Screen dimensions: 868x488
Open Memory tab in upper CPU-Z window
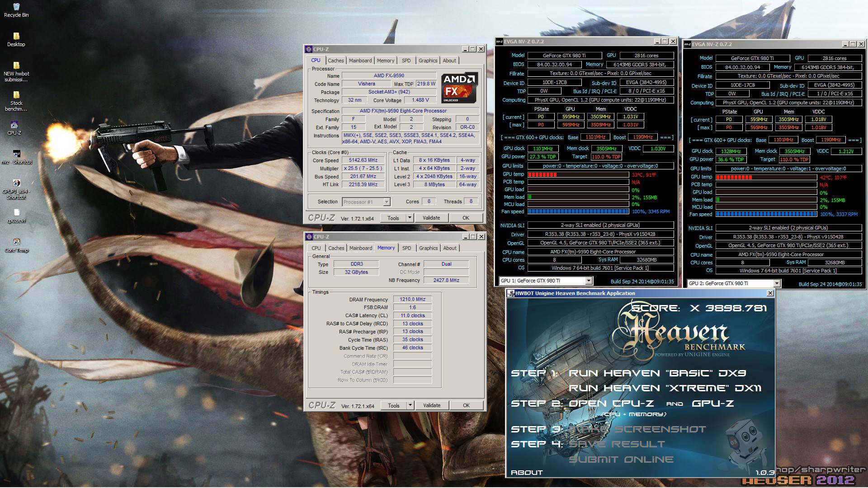[386, 61]
